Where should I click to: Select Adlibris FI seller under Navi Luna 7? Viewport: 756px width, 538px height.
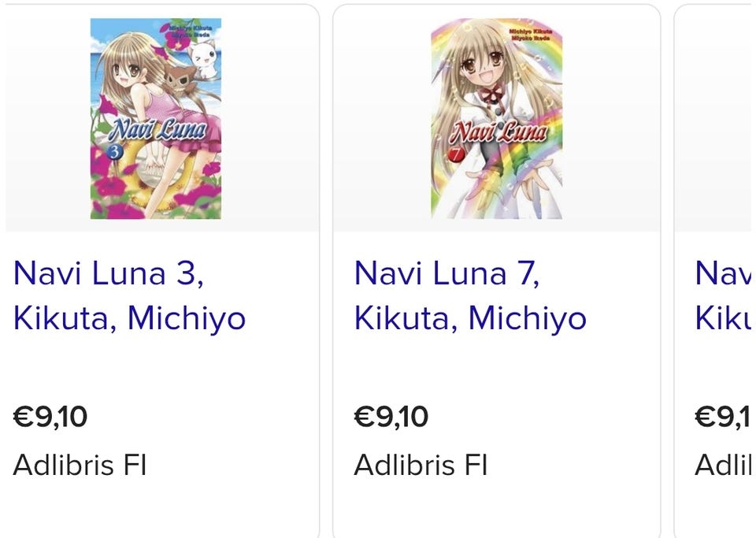click(421, 465)
